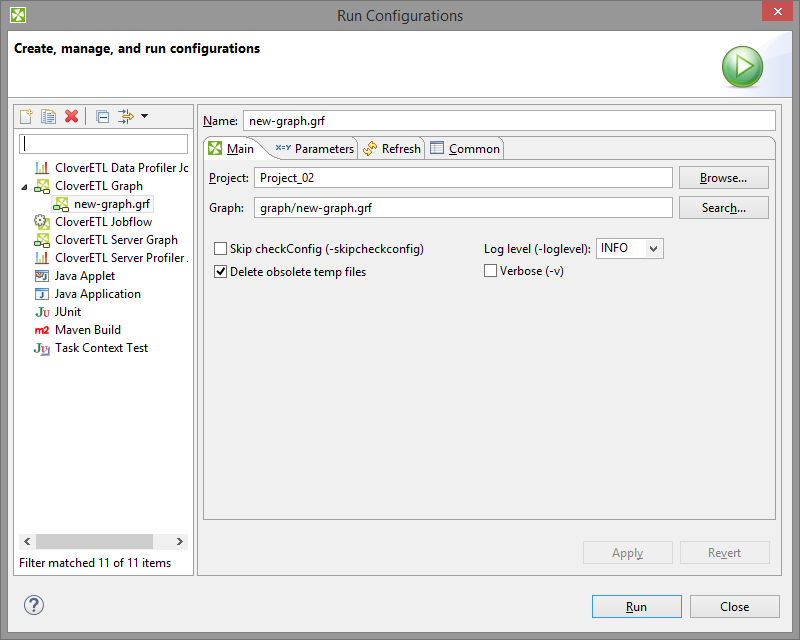Delete the selected launch configuration

(x=71, y=116)
